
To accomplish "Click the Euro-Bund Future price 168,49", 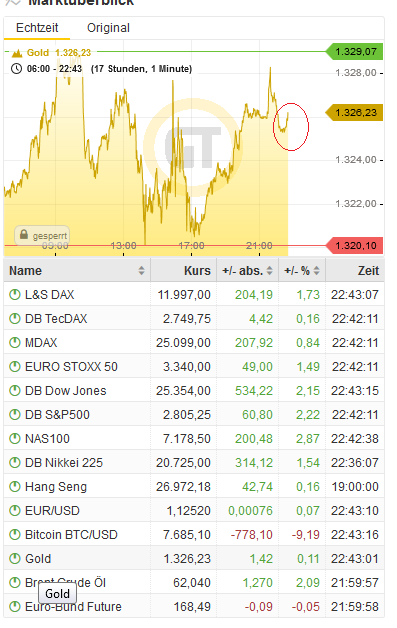I will point(192,607).
